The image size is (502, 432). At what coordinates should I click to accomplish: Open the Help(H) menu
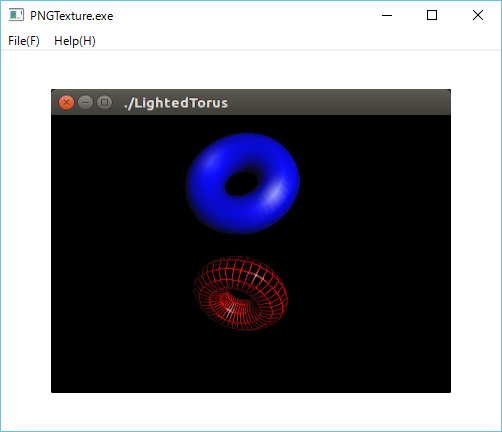(x=75, y=41)
